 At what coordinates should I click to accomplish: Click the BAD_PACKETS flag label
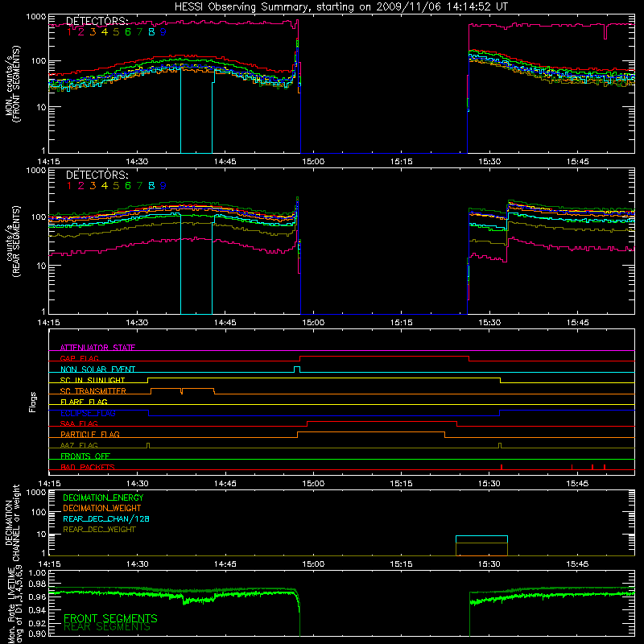pyautogui.click(x=88, y=467)
